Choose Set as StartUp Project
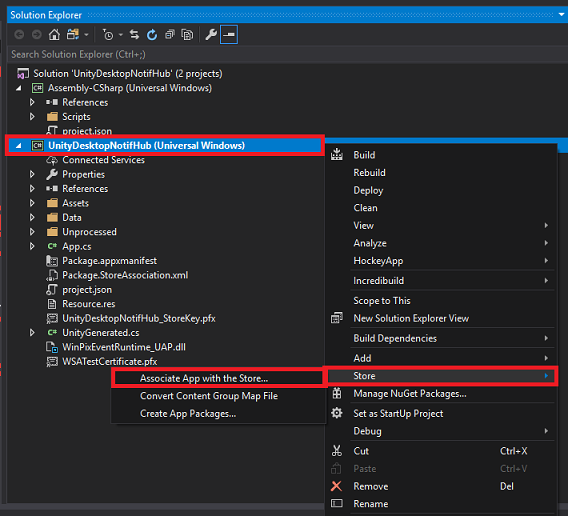Viewport: 568px width, 516px height. (398, 414)
